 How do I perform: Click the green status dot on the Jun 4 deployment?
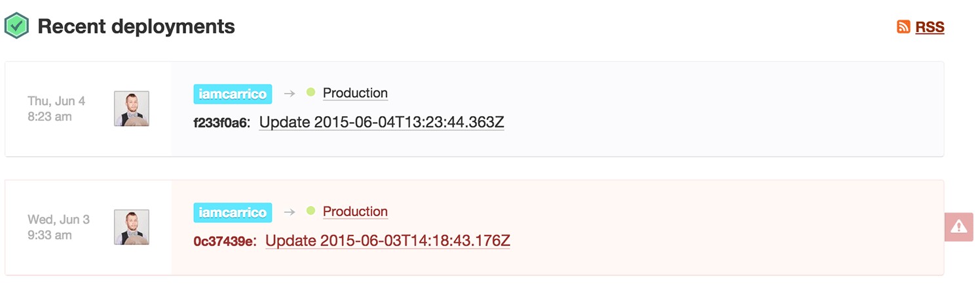(x=311, y=93)
